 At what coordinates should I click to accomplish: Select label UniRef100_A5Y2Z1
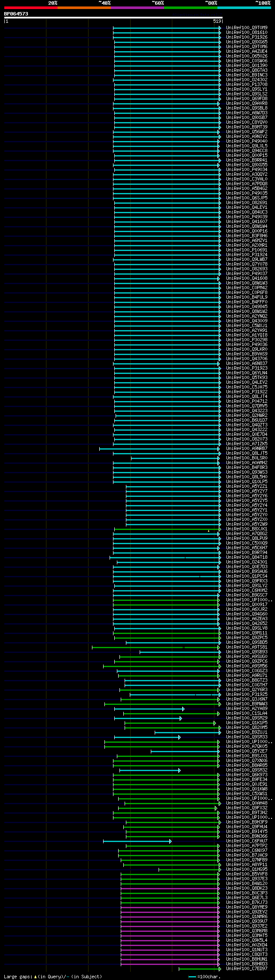click(x=247, y=486)
